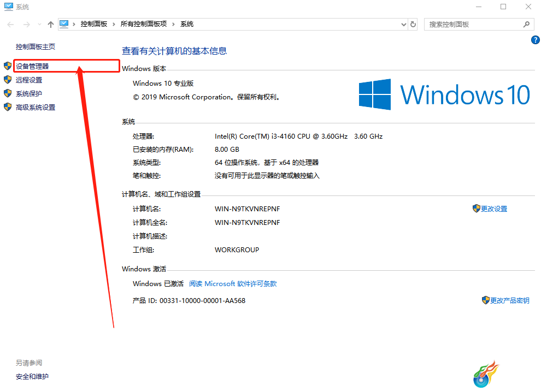
Task: Expand the address bar history dropdown
Action: pyautogui.click(x=404, y=25)
